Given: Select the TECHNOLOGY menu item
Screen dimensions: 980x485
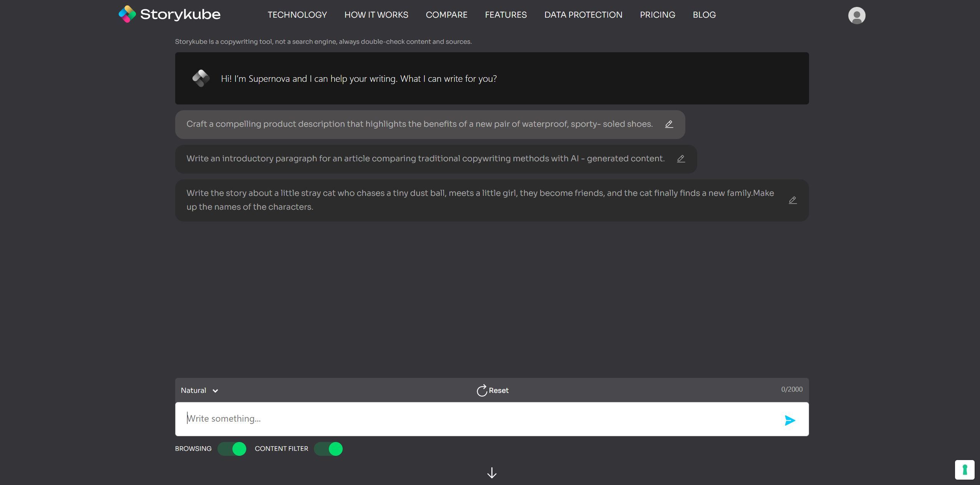Looking at the screenshot, I should pos(297,15).
